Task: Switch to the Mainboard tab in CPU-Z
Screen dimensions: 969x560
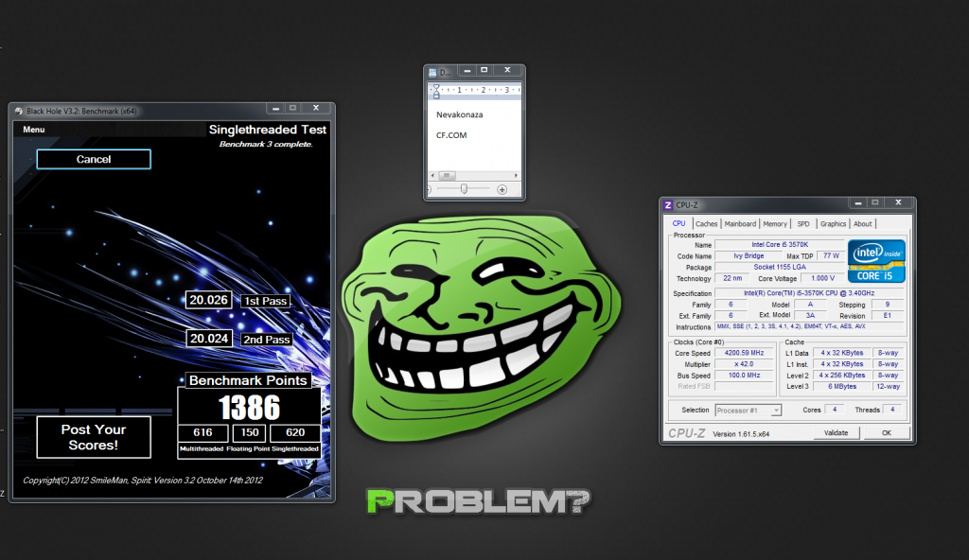Action: click(740, 224)
